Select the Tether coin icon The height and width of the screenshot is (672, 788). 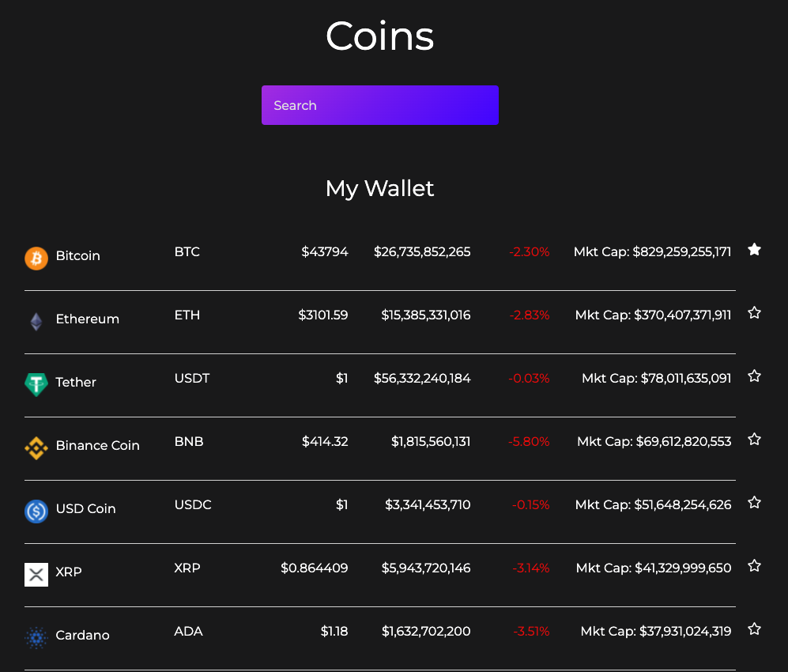point(36,385)
